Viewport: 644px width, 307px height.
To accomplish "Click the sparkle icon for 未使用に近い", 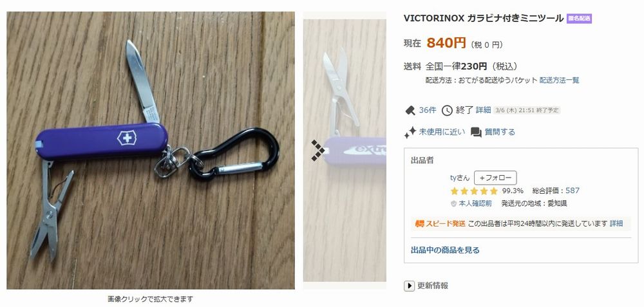I will [410, 132].
